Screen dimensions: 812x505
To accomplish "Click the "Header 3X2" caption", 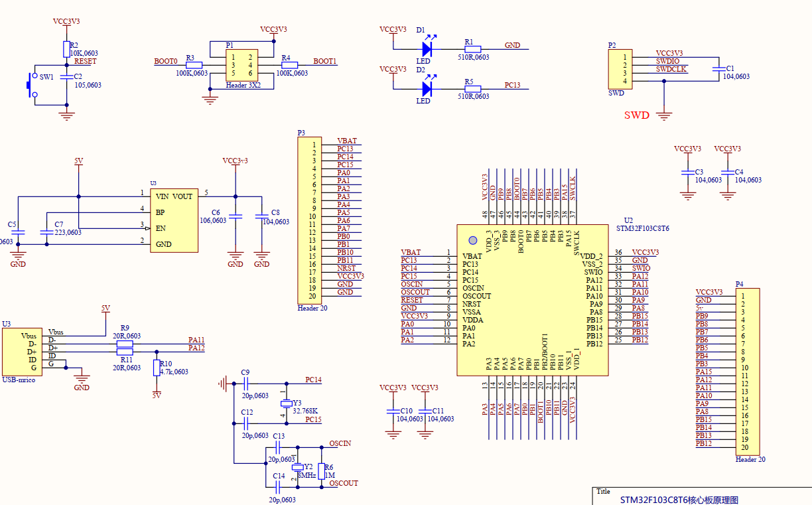I will click(243, 85).
